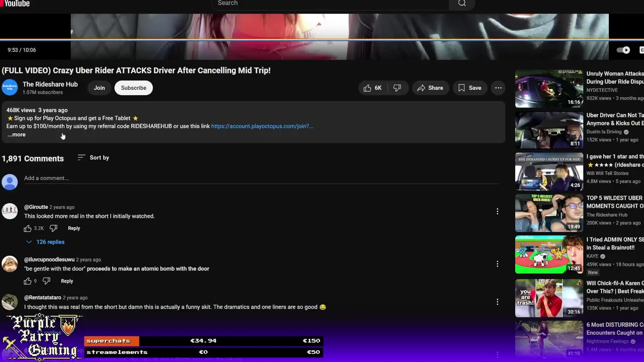This screenshot has height=362, width=644.
Task: Dislike @Iluvcupnoodlesuwu's comment
Action: coord(46,281)
